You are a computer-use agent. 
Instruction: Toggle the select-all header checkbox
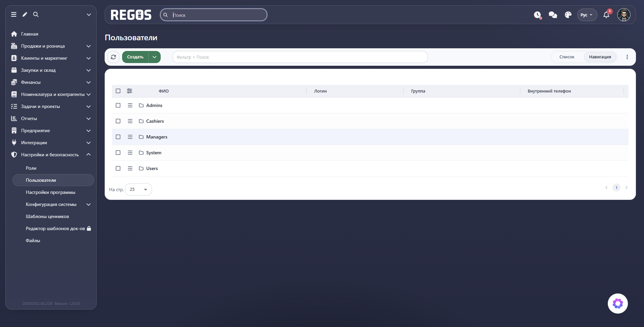point(118,91)
